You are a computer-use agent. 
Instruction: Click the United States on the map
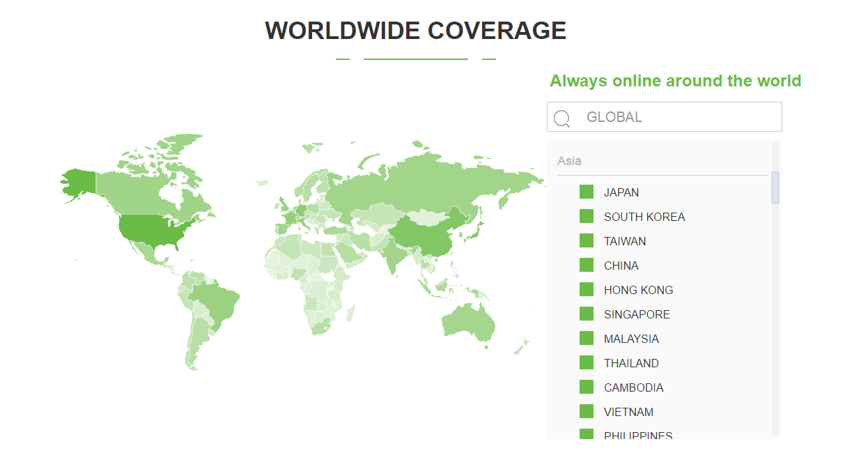(150, 230)
